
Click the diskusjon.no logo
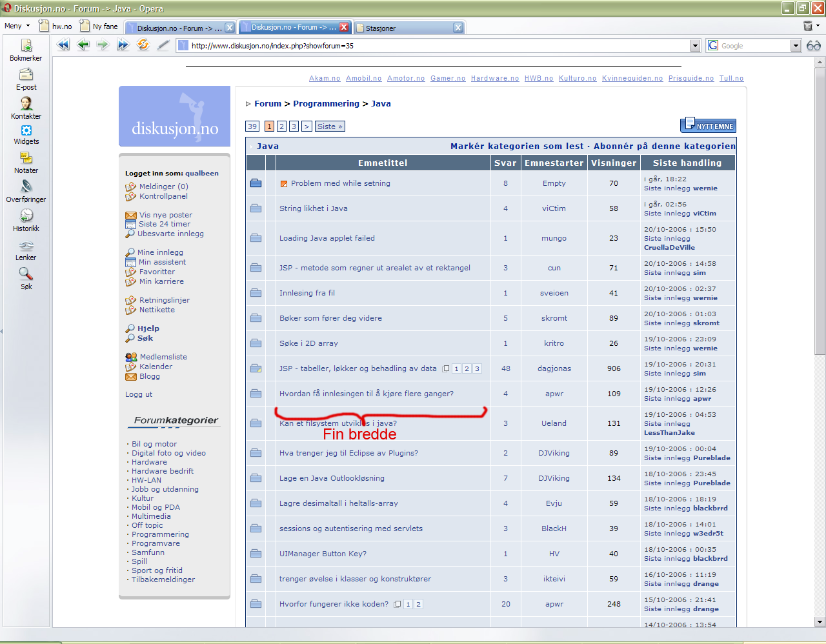[x=174, y=116]
